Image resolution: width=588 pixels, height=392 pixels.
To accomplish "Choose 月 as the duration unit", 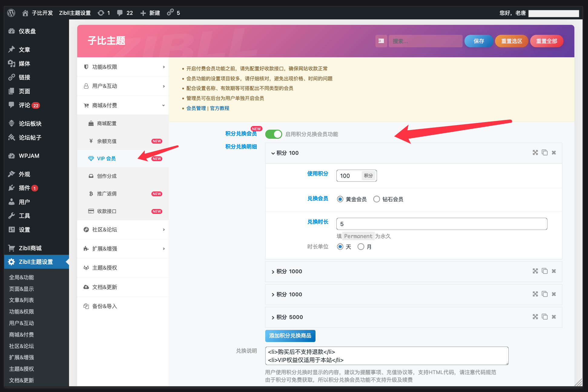I will point(361,247).
